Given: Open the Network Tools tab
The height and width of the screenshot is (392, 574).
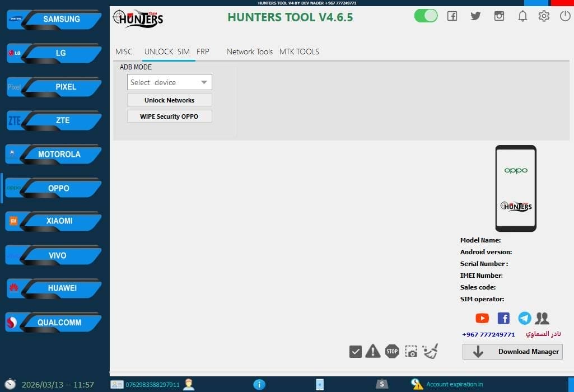Looking at the screenshot, I should click(x=249, y=52).
